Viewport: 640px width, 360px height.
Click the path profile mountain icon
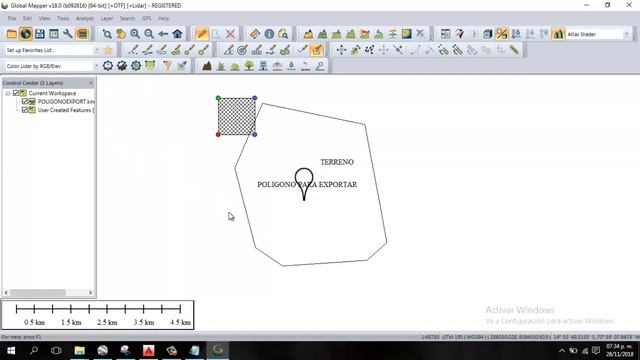coord(308,34)
